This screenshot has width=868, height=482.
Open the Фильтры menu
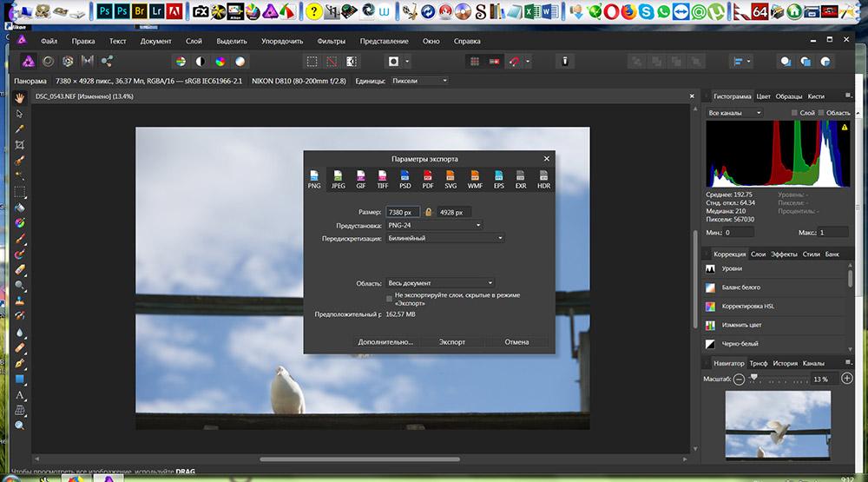click(x=331, y=41)
